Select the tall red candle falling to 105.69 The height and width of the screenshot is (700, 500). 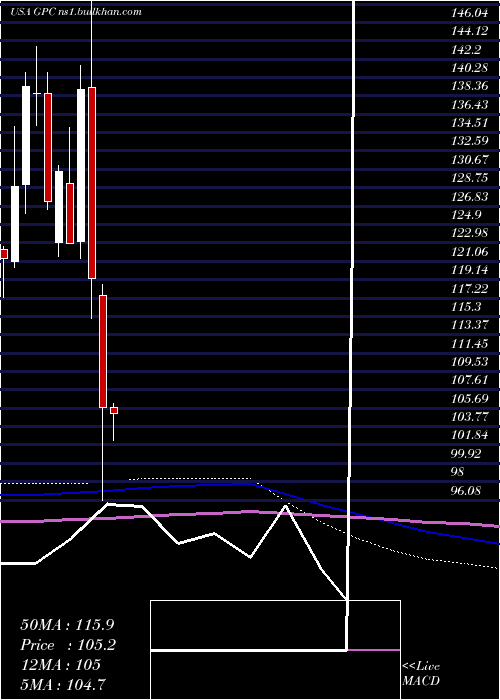pos(103,351)
